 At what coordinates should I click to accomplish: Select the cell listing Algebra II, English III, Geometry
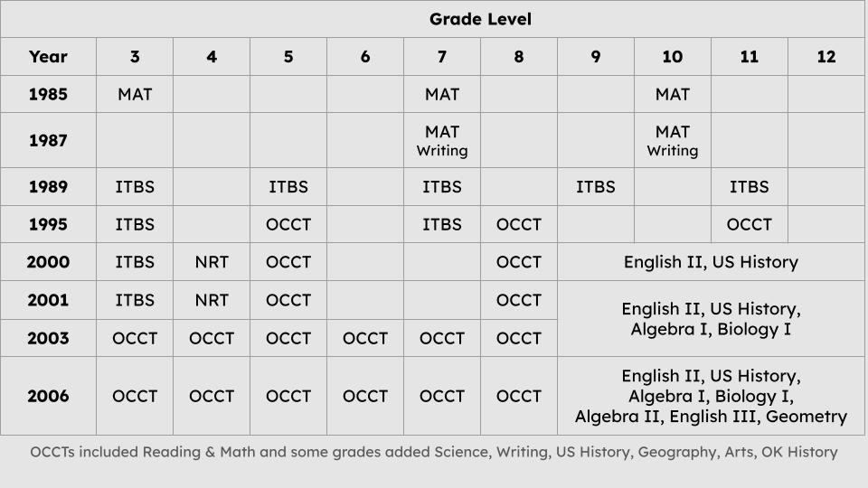click(711, 396)
